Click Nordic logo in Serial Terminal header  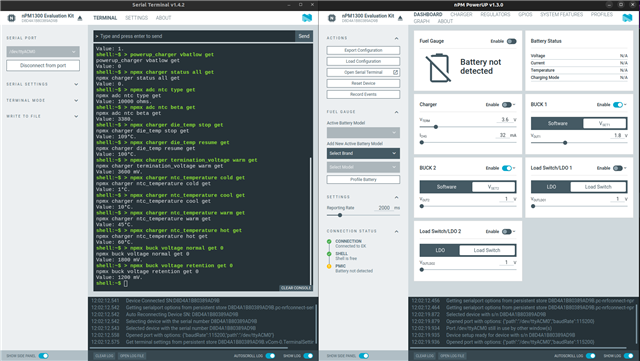(307, 18)
